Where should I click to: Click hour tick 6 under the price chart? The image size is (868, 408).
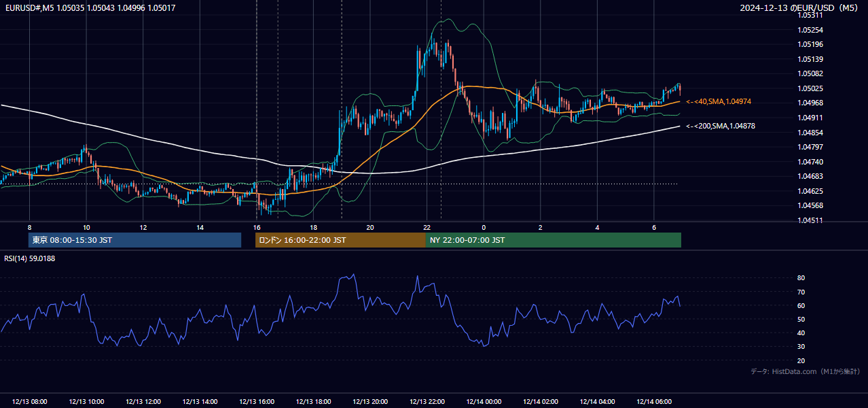[654, 227]
